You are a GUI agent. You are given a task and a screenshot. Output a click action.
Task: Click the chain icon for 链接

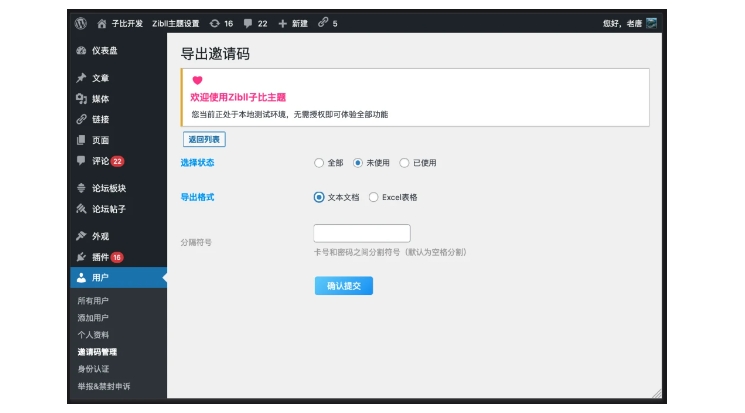81,119
